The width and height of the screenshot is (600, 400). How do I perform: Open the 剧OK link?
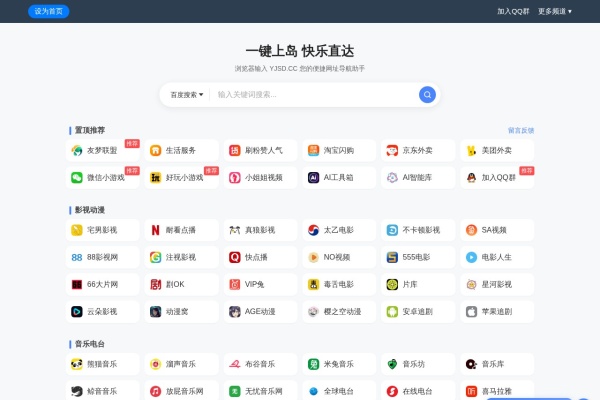pyautogui.click(x=181, y=284)
